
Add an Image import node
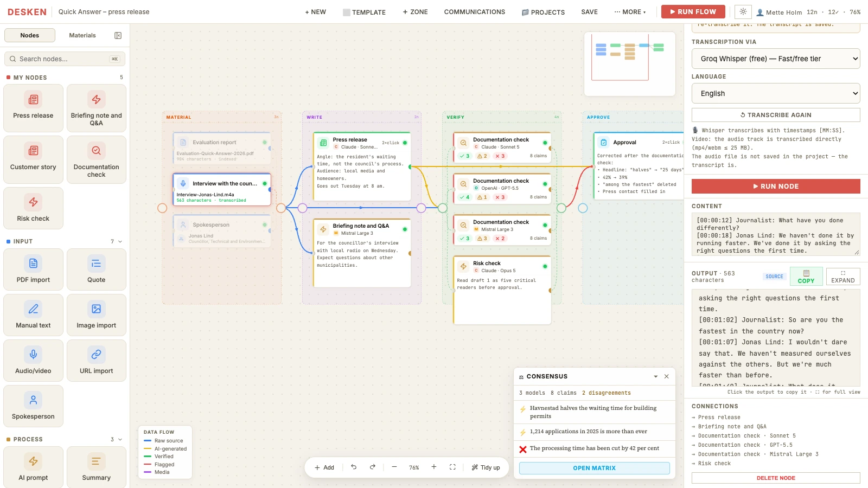96,315
